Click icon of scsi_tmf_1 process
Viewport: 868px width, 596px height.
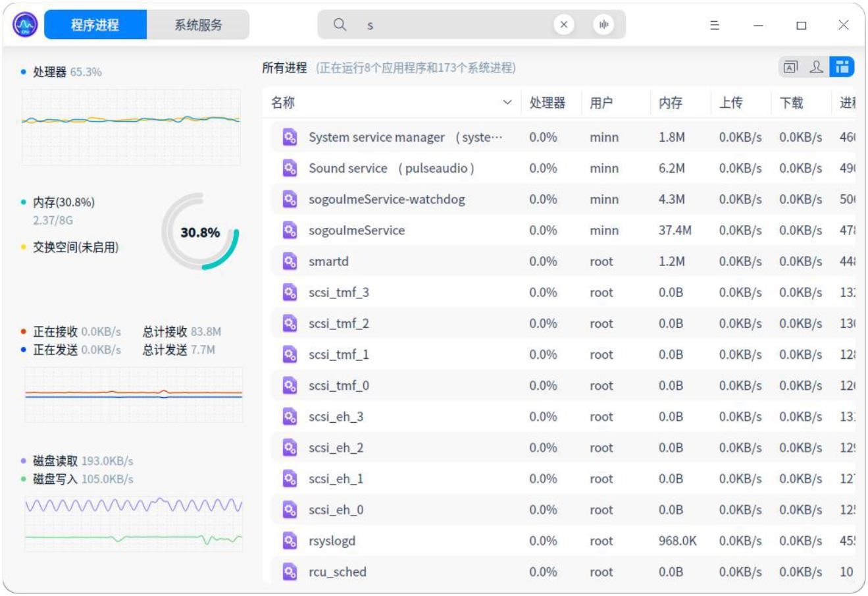pos(290,354)
